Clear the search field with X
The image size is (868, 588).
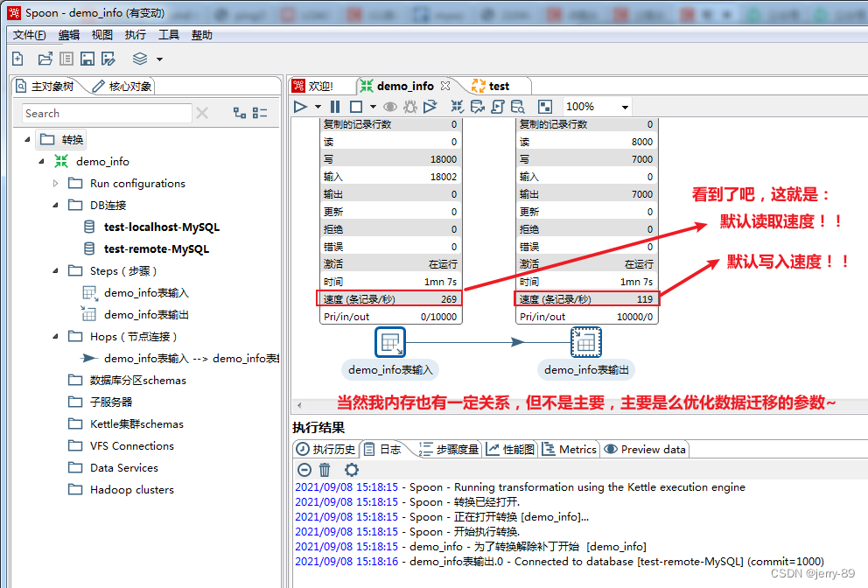[202, 113]
